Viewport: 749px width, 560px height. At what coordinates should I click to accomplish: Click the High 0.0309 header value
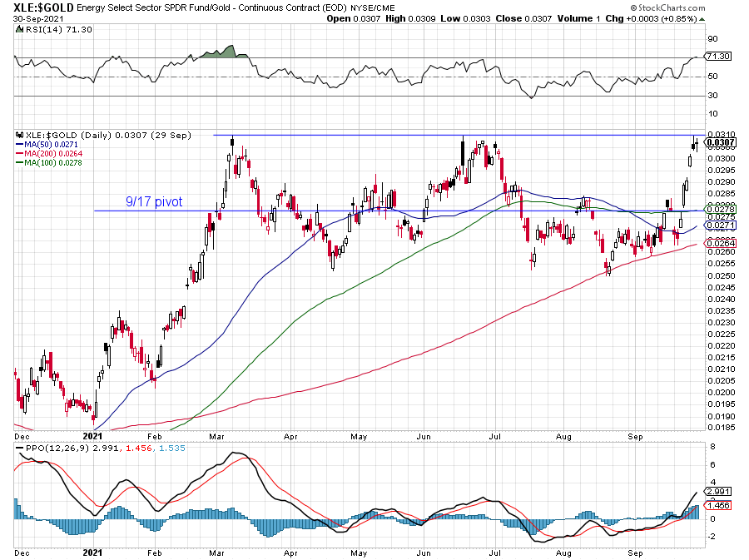coord(410,19)
